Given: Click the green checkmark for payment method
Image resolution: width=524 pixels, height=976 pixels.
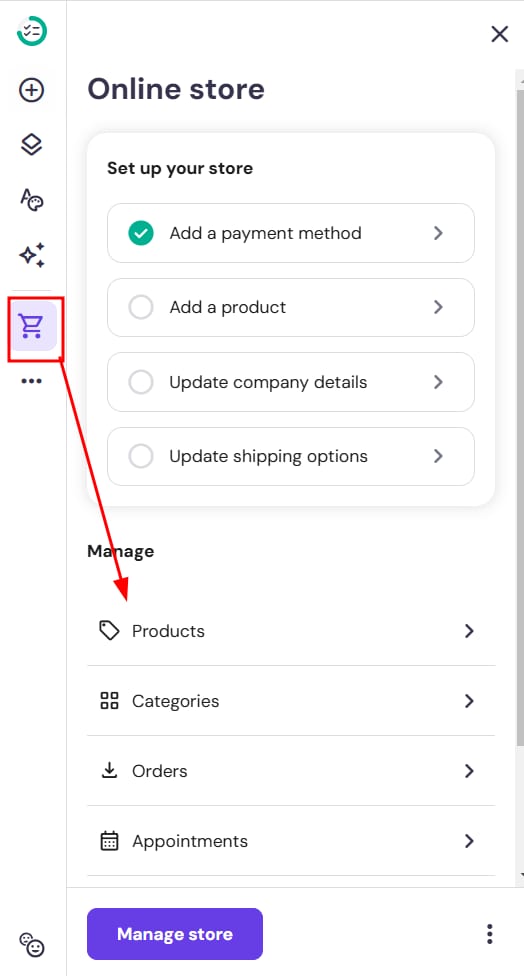Looking at the screenshot, I should [x=141, y=233].
